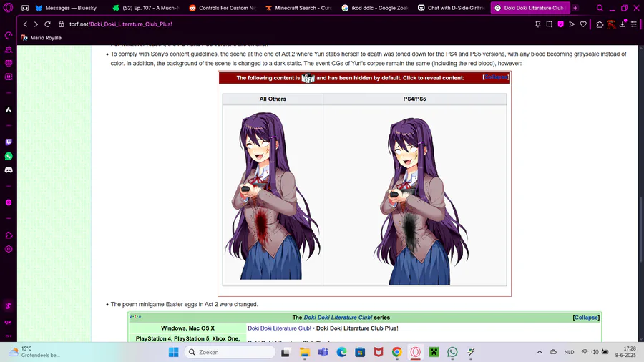Go forward with the forward arrow

[x=36, y=24]
